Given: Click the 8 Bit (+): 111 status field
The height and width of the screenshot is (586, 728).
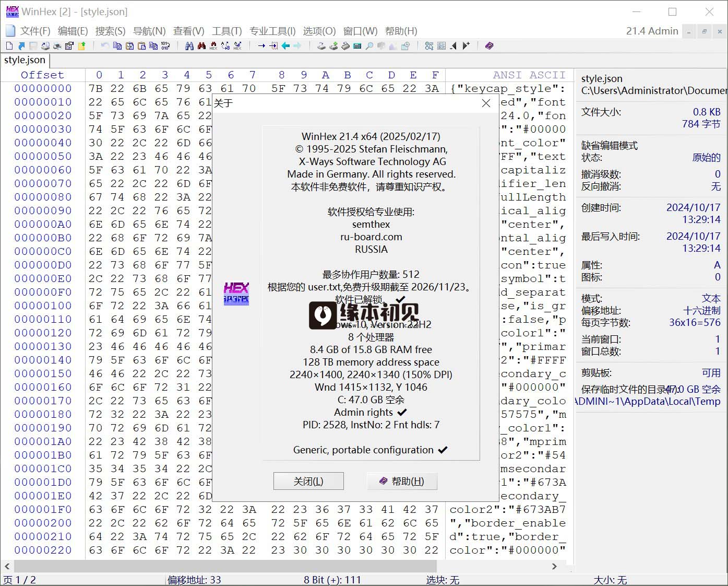Looking at the screenshot, I should coord(332,580).
